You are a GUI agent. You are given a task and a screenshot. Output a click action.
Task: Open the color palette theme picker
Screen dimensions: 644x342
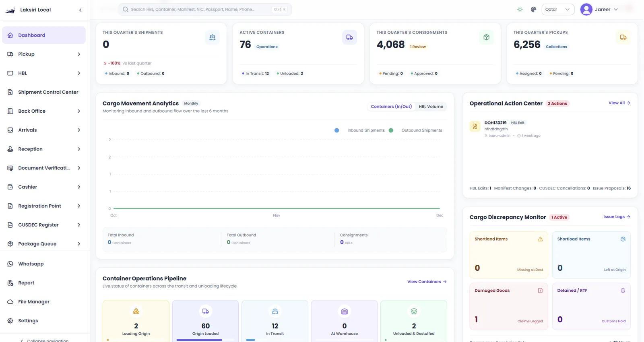click(x=533, y=10)
